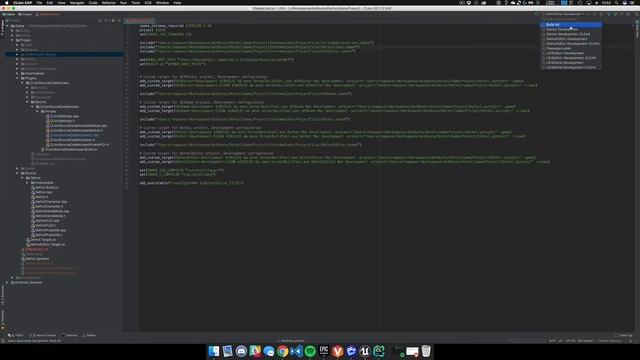This screenshot has height=360, width=640.
Task: Click the Spotlight search icon in menu bar
Action: point(616,3)
